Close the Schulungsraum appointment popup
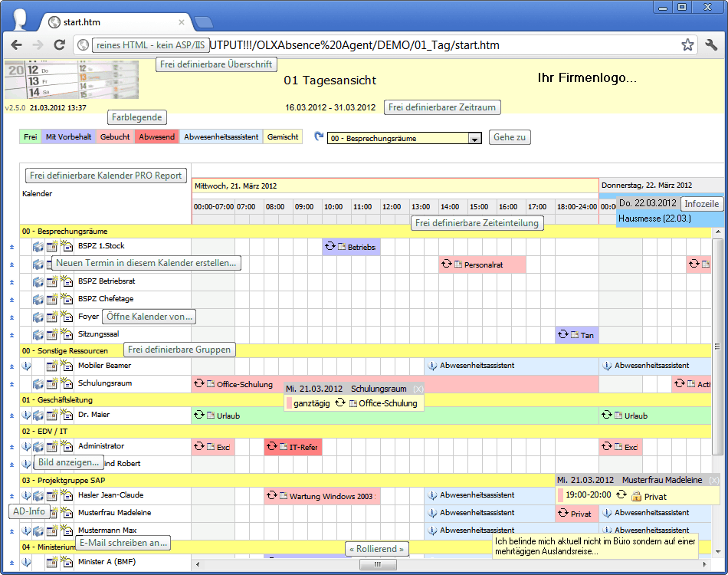This screenshot has height=575, width=728. (418, 389)
